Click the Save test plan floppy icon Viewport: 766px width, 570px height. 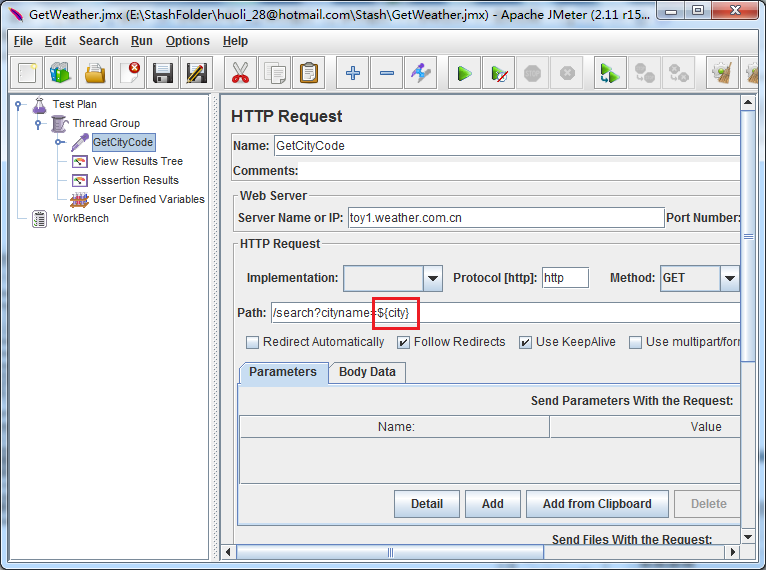coord(163,73)
